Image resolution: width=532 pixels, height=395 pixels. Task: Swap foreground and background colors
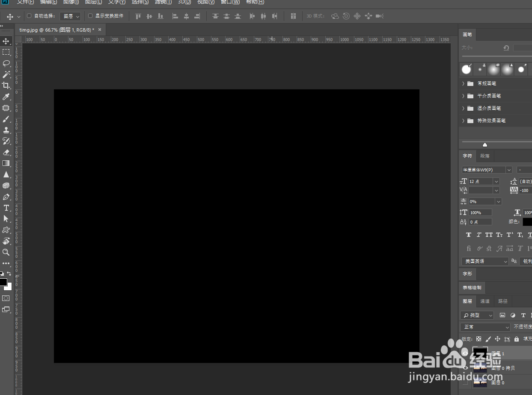click(x=9, y=274)
